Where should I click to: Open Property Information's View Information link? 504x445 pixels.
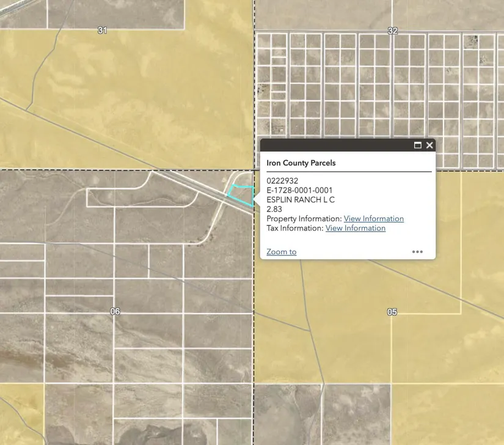(373, 219)
